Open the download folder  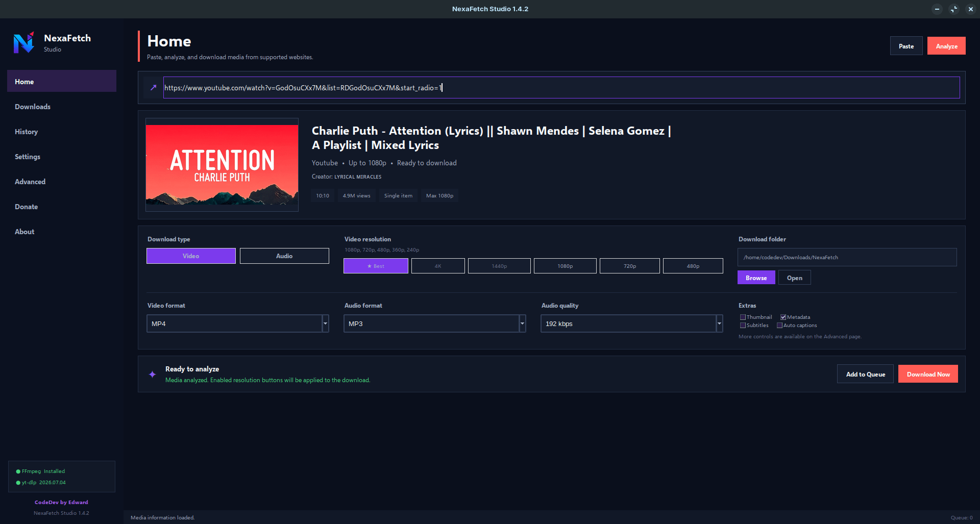click(x=795, y=278)
